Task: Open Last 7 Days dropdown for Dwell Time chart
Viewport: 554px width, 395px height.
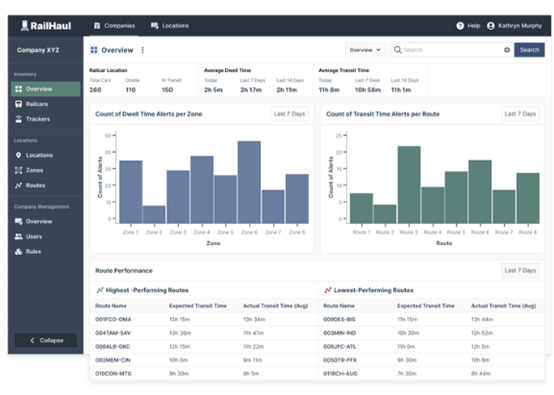Action: click(289, 114)
